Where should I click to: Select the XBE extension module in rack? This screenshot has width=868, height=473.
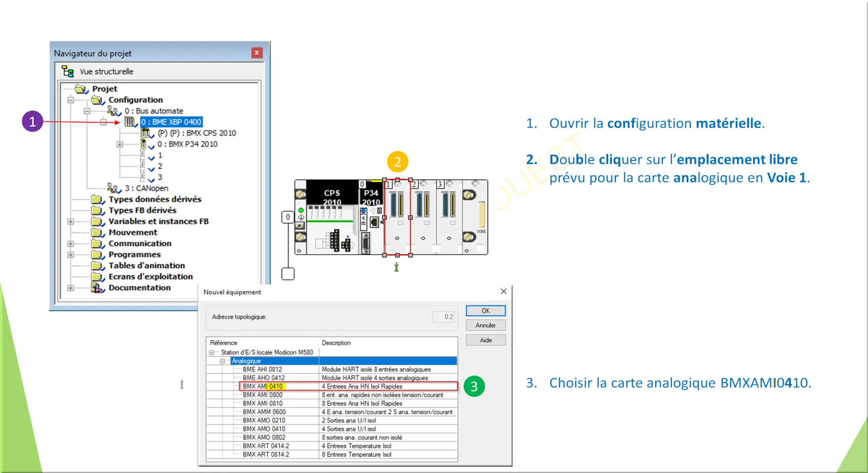[x=475, y=217]
